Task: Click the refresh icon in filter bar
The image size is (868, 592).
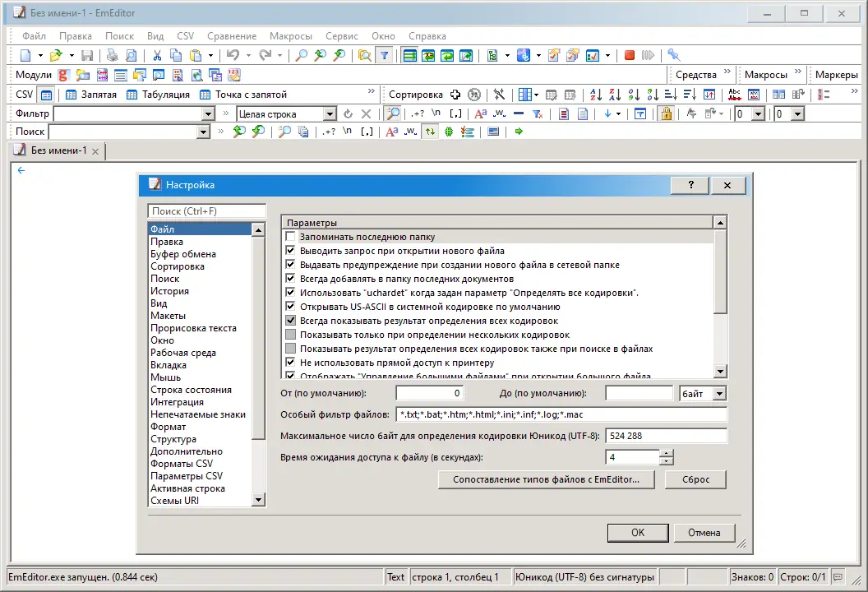Action: (x=348, y=114)
